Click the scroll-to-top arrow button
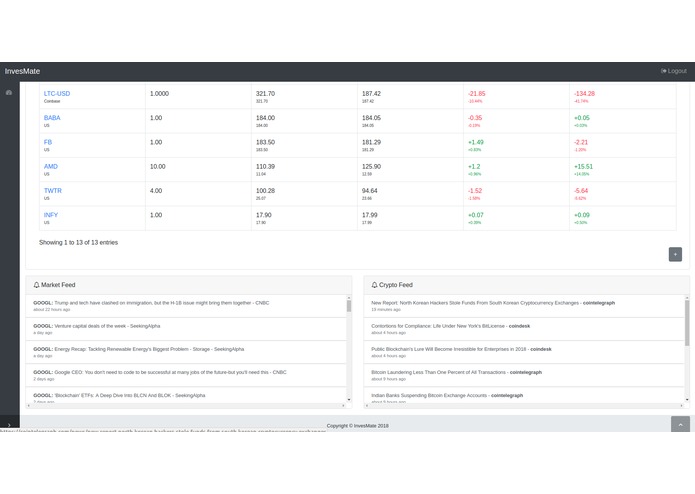 tap(680, 424)
